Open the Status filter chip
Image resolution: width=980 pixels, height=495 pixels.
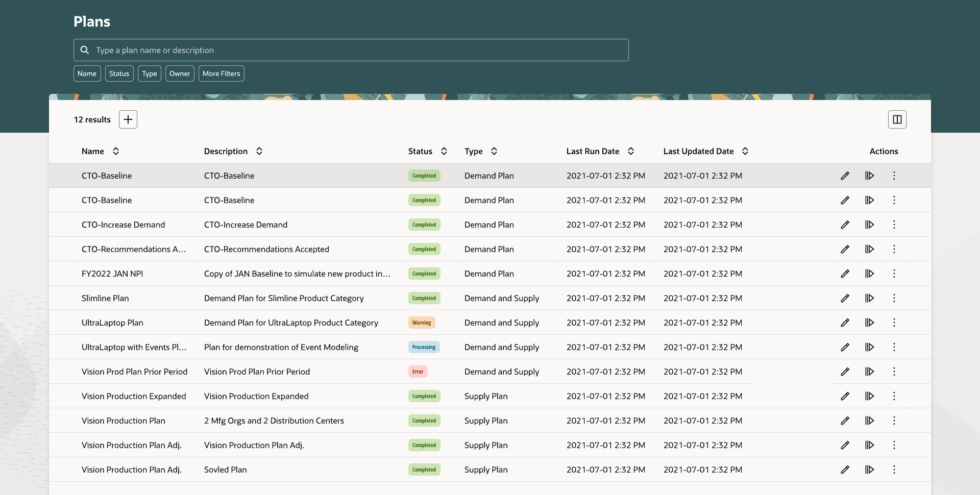[x=119, y=73]
